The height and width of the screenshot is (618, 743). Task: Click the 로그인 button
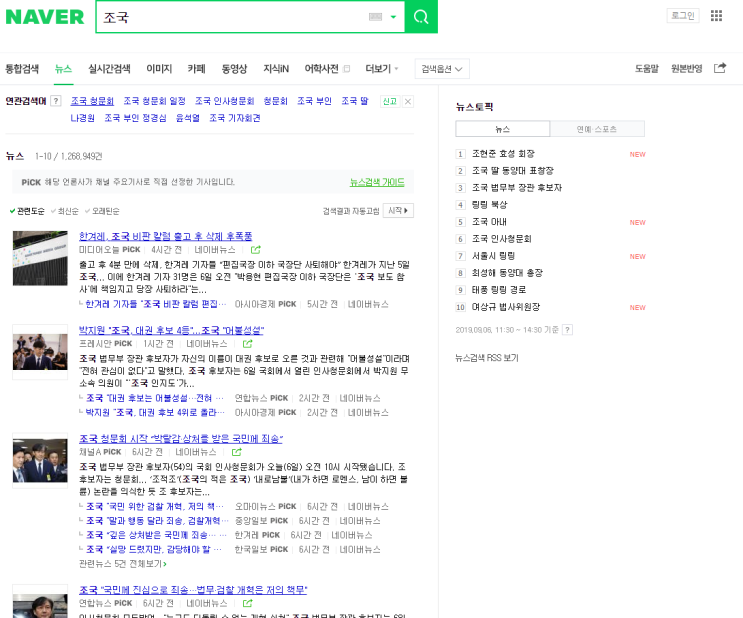683,16
